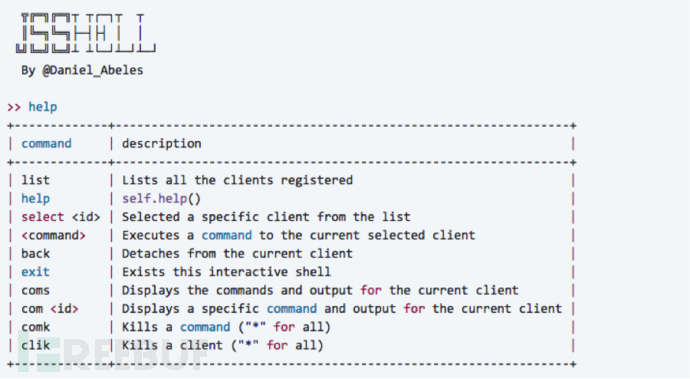Click the list command entry
Screen dimensions: 690x379
point(36,180)
